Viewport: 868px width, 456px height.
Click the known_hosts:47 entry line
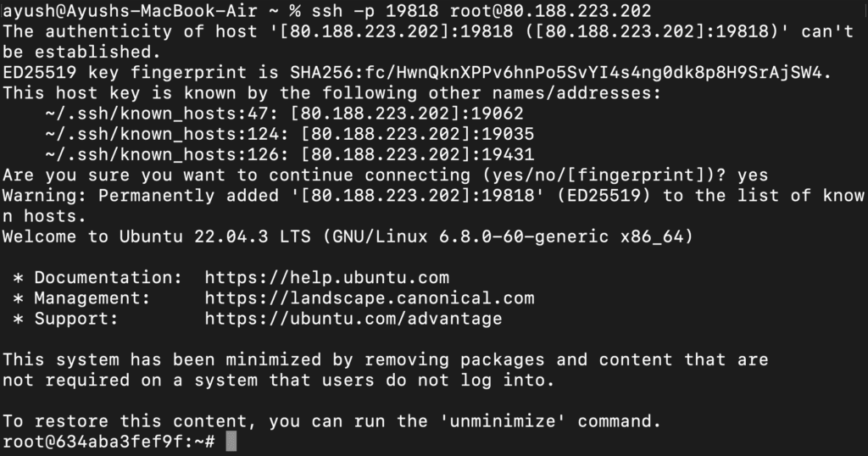(284, 114)
